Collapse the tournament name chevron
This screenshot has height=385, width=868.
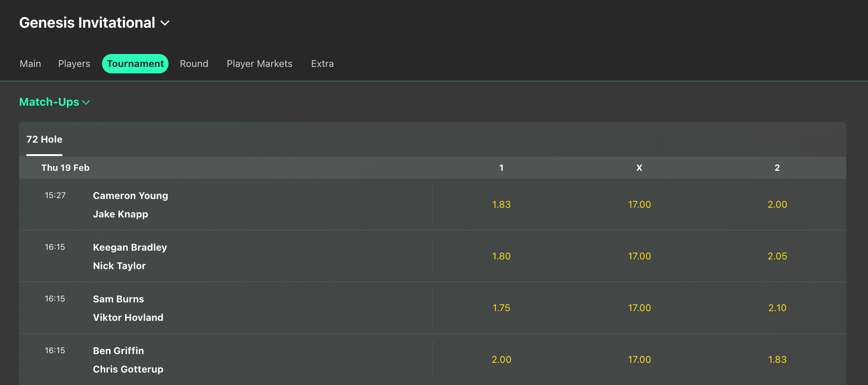click(x=165, y=23)
